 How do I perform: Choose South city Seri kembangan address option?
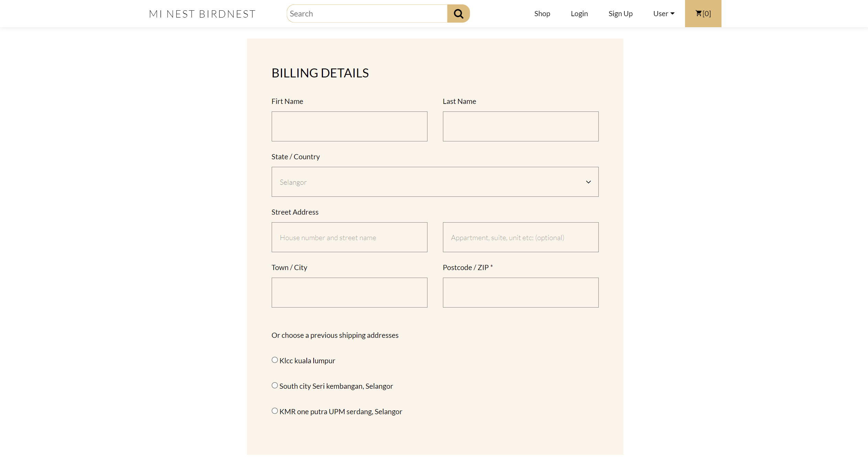click(x=274, y=385)
